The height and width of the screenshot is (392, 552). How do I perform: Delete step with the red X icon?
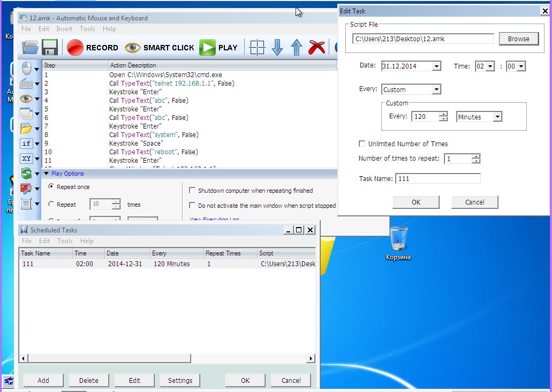point(317,48)
